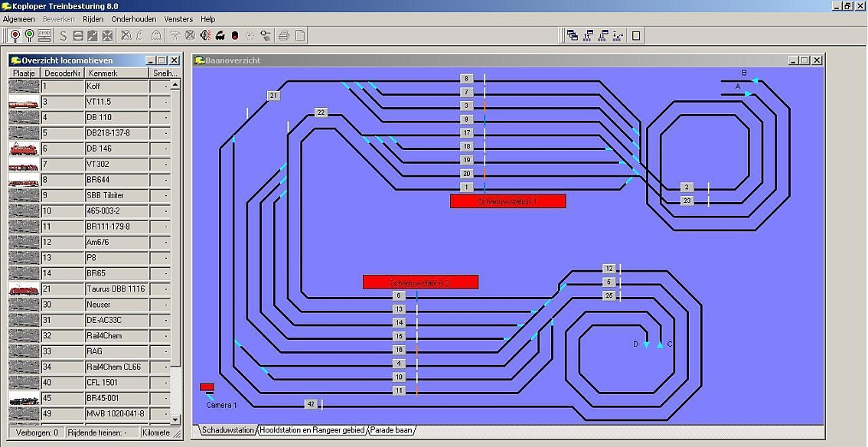
Task: Click the greyed bell outline toolbar icon
Action: (x=156, y=36)
